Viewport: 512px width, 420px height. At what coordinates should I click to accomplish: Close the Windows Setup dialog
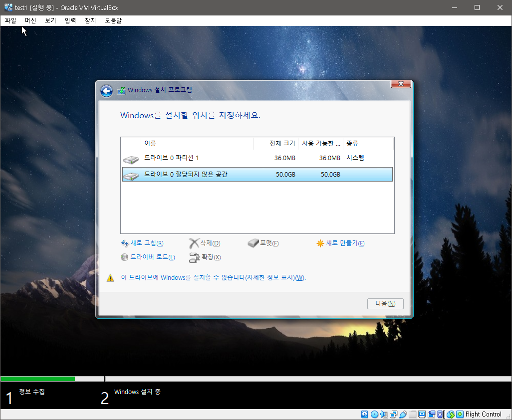click(x=401, y=84)
